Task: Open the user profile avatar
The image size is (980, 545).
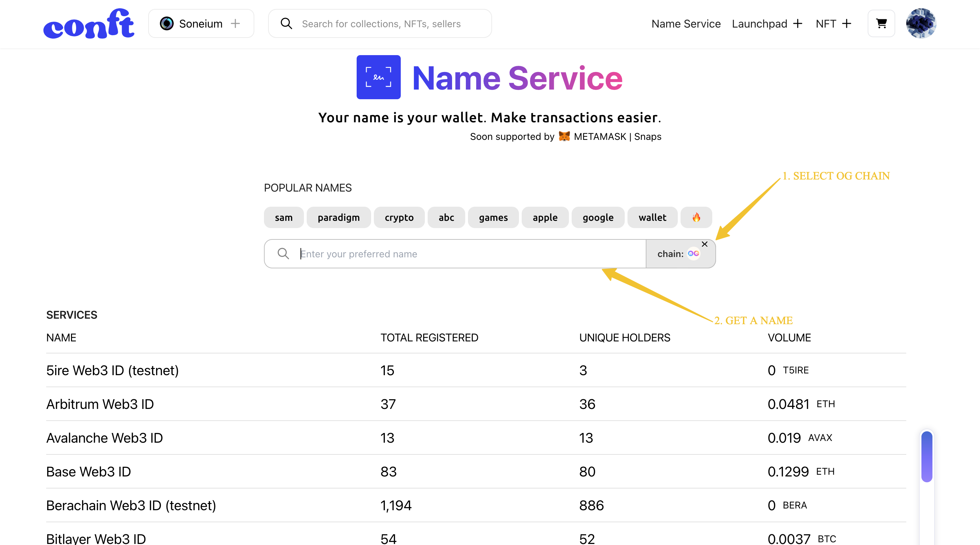Action: (921, 23)
